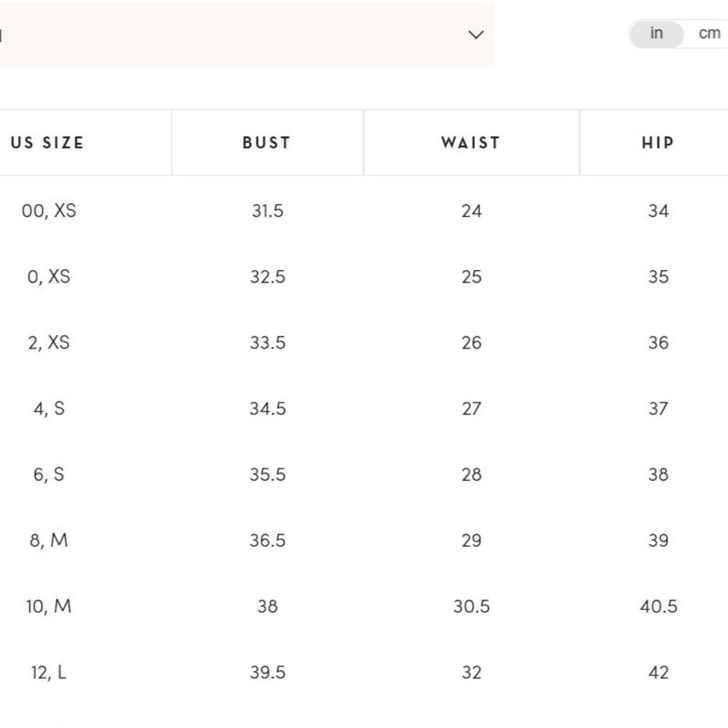
Task: Select the in unit option
Action: (656, 33)
